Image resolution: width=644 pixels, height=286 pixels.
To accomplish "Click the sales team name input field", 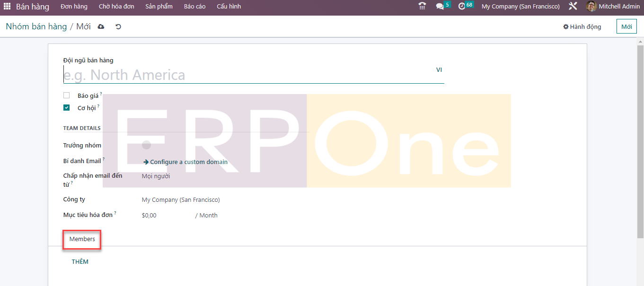I will coord(246,75).
